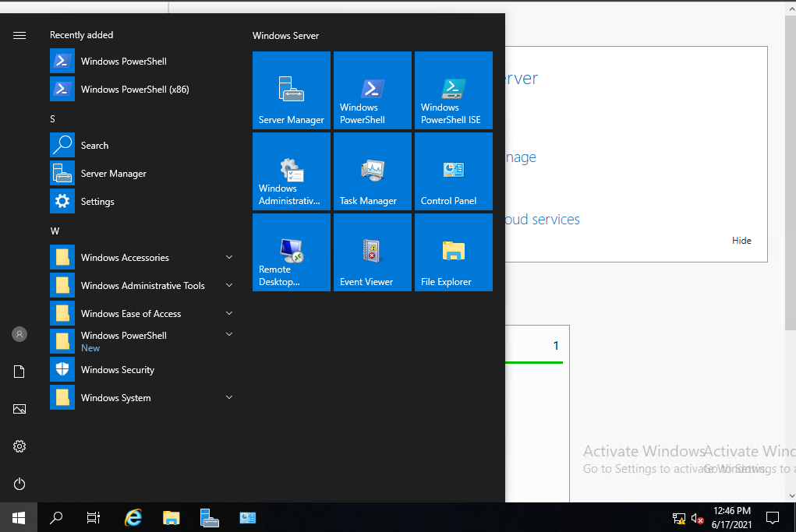Open the Control Panel tile
Viewport: 796px width, 532px height.
454,171
